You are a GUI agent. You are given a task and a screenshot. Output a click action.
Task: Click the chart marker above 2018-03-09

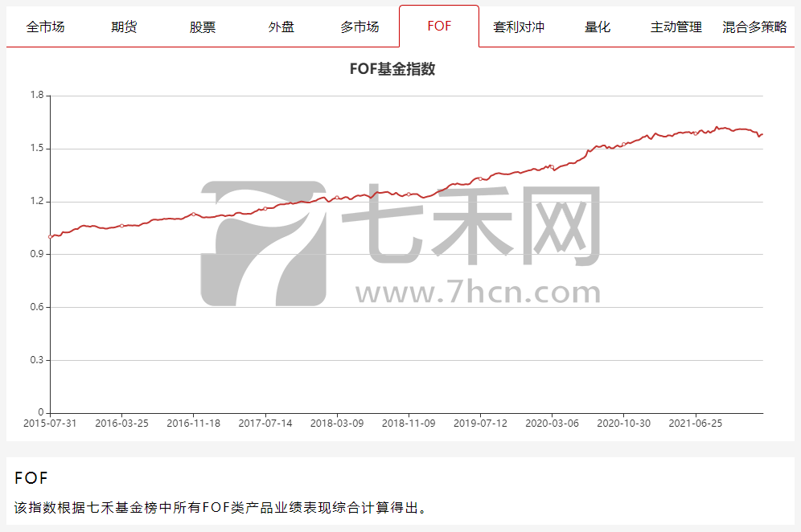(x=337, y=198)
